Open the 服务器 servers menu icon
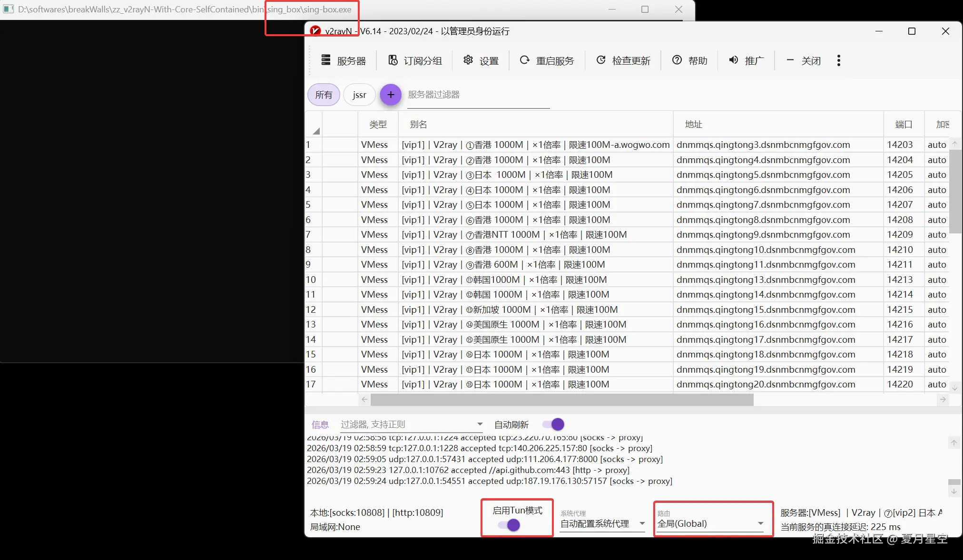963x560 pixels. click(x=326, y=60)
